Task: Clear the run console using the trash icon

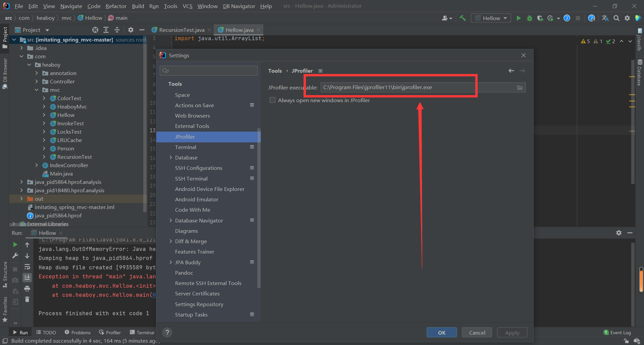Action: (x=27, y=300)
